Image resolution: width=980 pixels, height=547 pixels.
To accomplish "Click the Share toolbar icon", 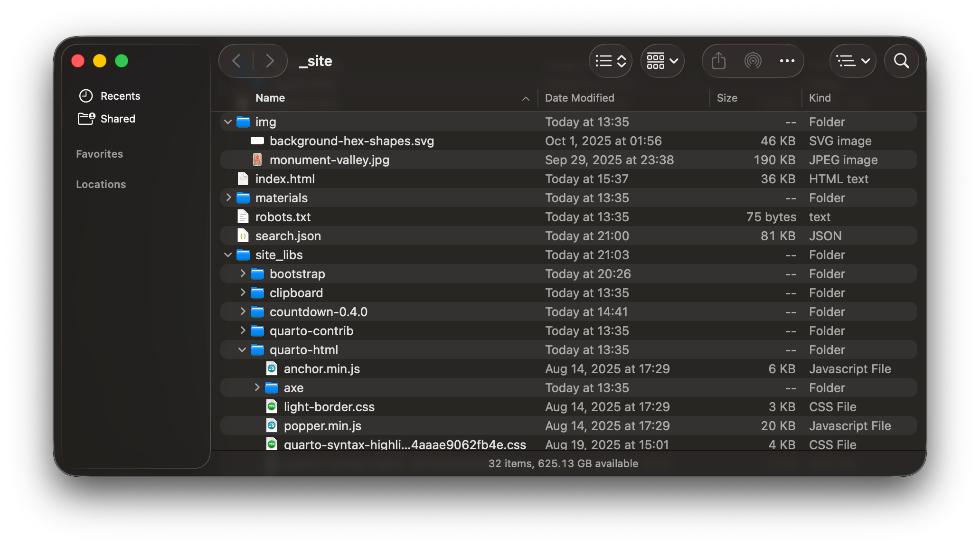I will (718, 61).
